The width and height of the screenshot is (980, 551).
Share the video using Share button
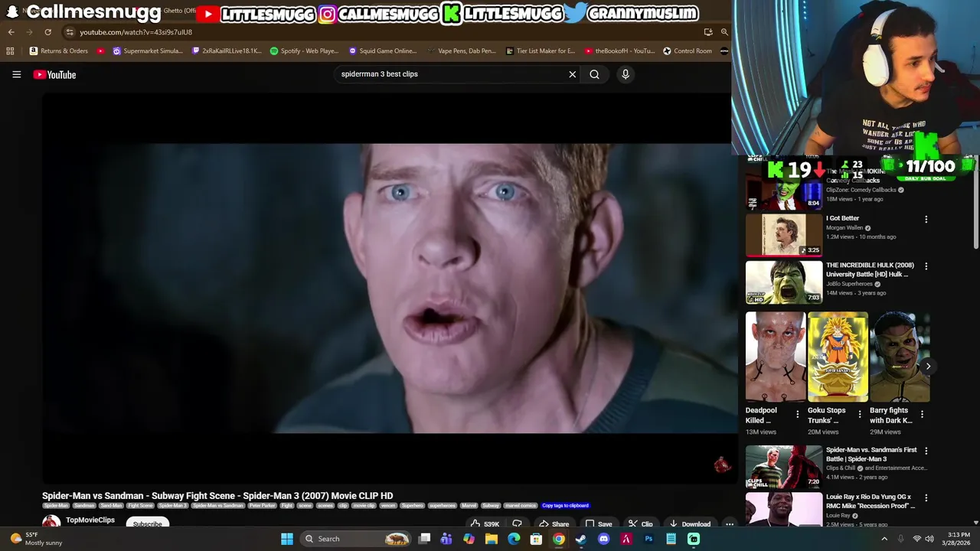click(554, 523)
